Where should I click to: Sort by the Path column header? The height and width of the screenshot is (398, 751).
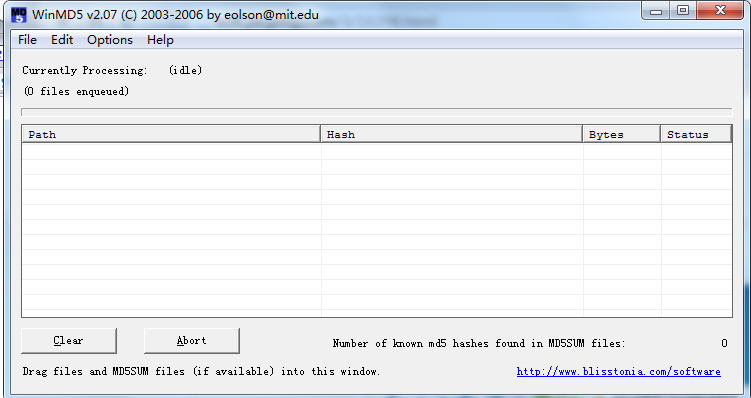[171, 134]
